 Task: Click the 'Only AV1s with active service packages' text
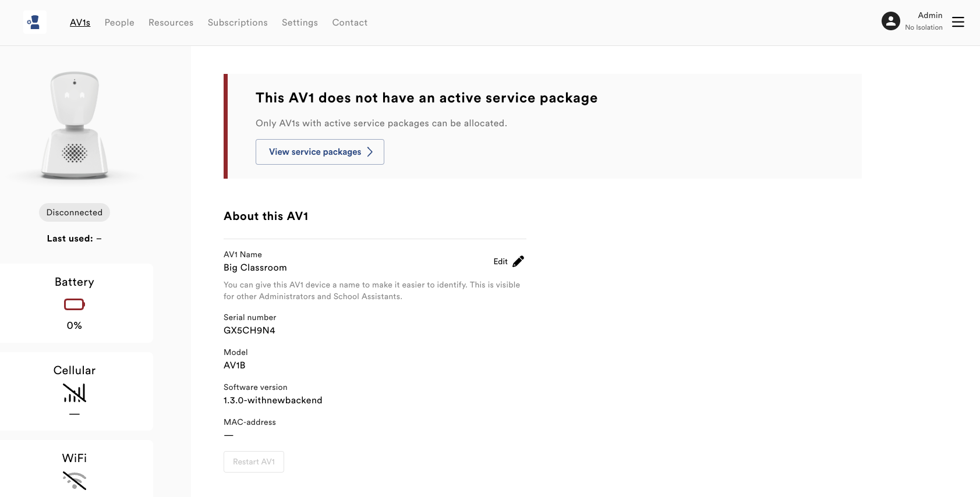click(x=381, y=123)
